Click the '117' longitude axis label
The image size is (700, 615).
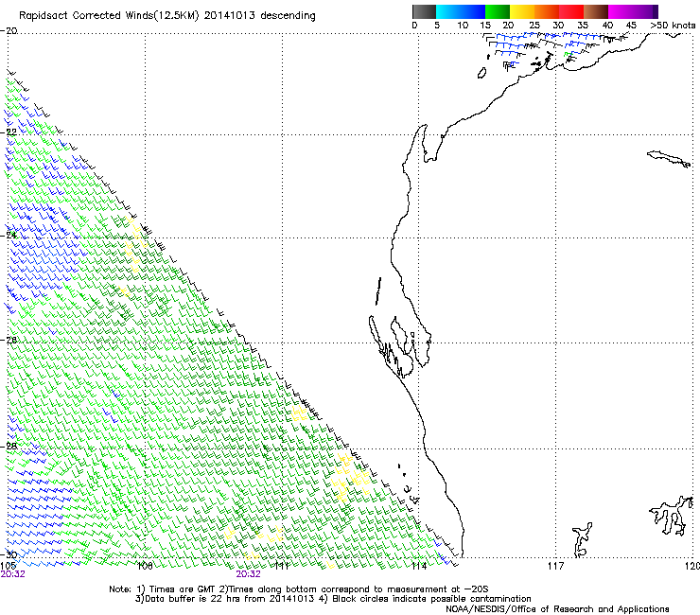tap(555, 566)
